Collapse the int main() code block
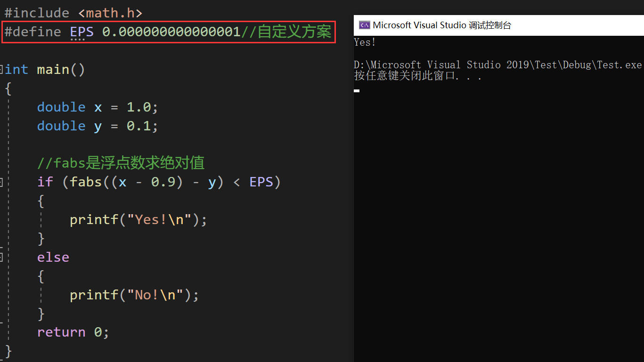 (x=1, y=70)
